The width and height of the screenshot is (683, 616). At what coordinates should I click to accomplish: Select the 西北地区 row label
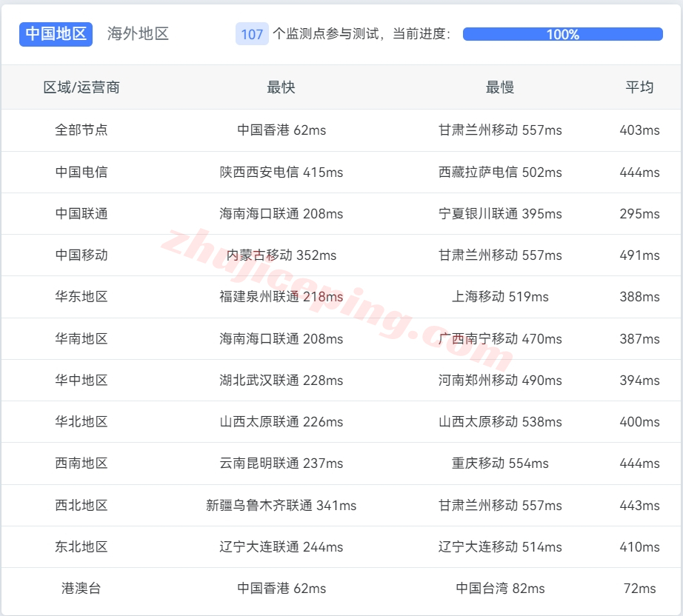81,506
